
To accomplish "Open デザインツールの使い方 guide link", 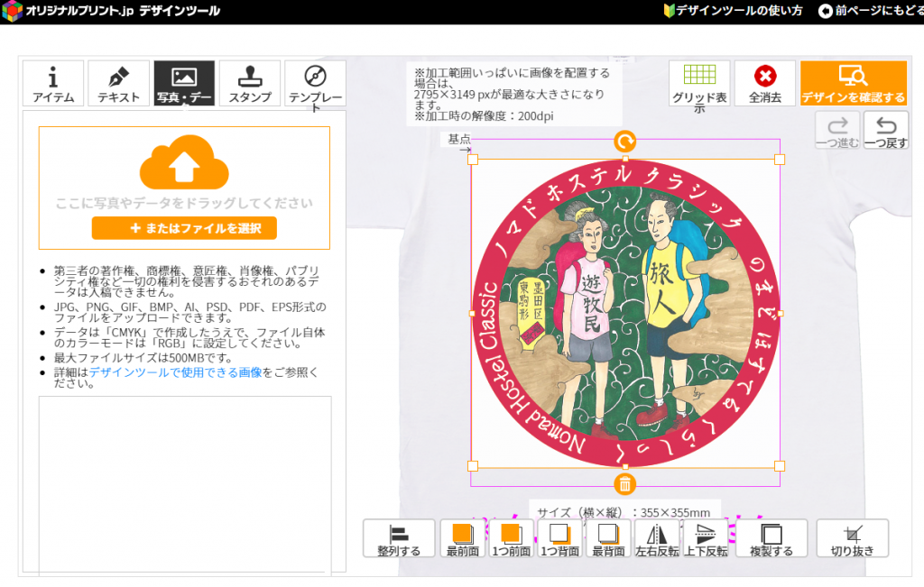I will coord(733,11).
